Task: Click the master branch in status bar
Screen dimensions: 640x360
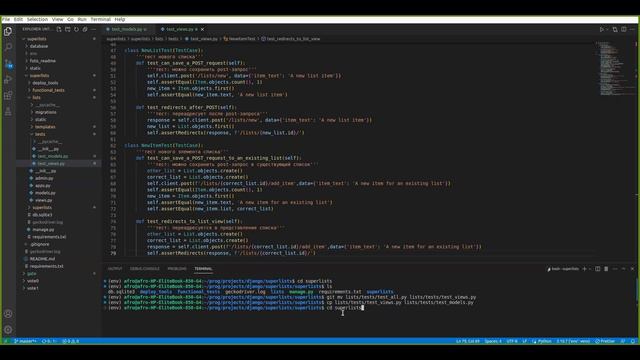Action: 25,341
